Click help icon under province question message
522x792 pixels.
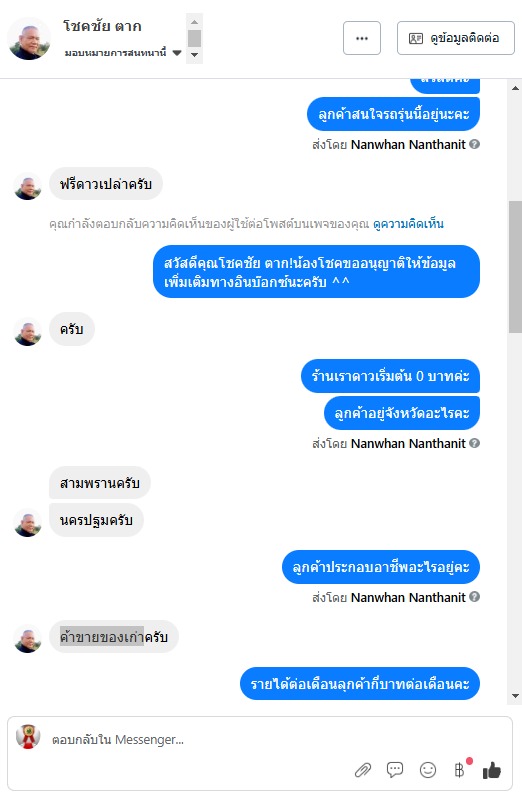pyautogui.click(x=474, y=443)
